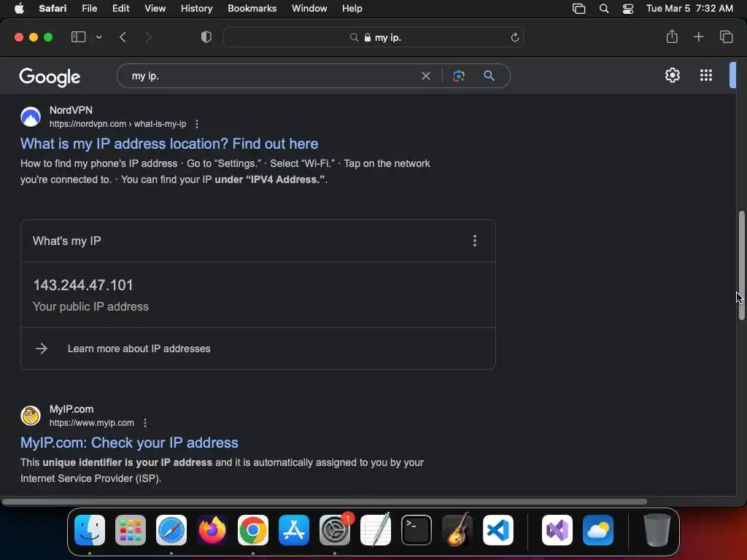The image size is (747, 560).
Task: Launch Google Chrome from the Dock
Action: [253, 530]
